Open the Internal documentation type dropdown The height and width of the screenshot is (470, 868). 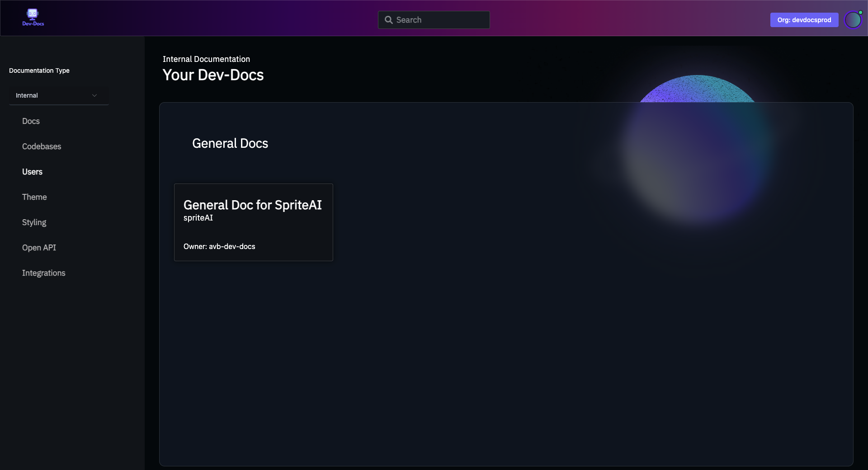(58, 95)
